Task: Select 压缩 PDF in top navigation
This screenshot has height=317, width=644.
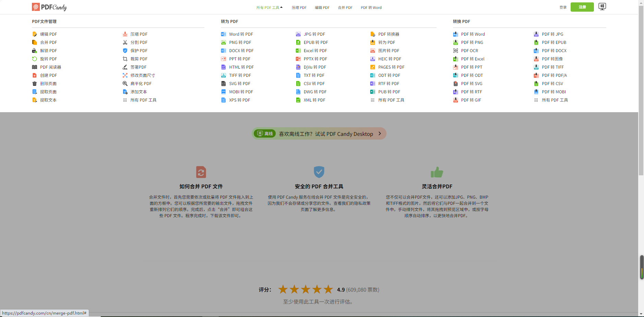Action: coord(299,8)
